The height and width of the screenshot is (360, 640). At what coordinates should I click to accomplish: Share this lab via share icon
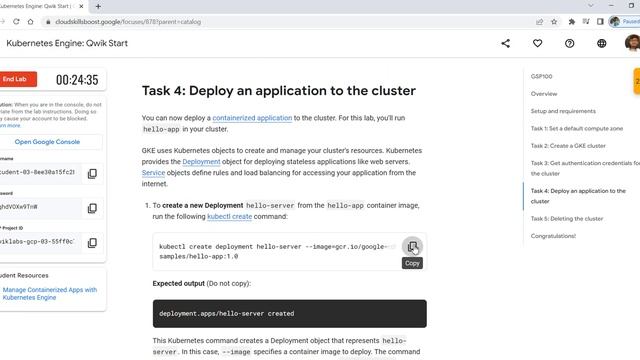click(506, 43)
